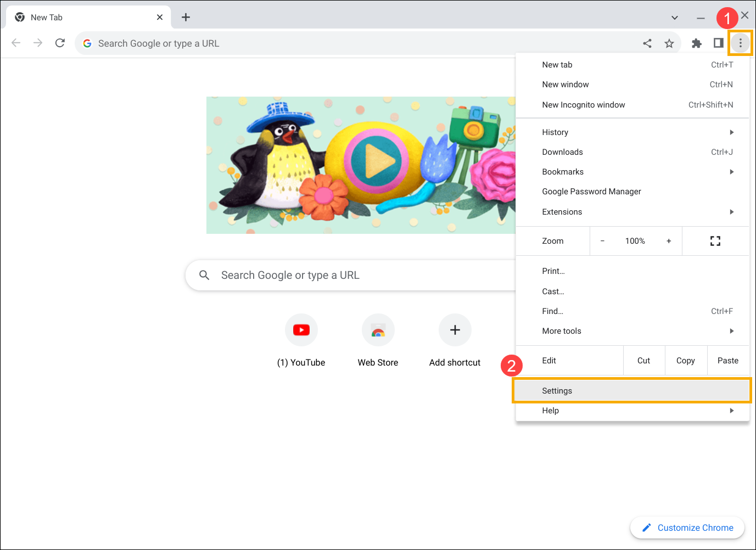Select Find… from menu
Image resolution: width=756 pixels, height=550 pixels.
pyautogui.click(x=632, y=311)
